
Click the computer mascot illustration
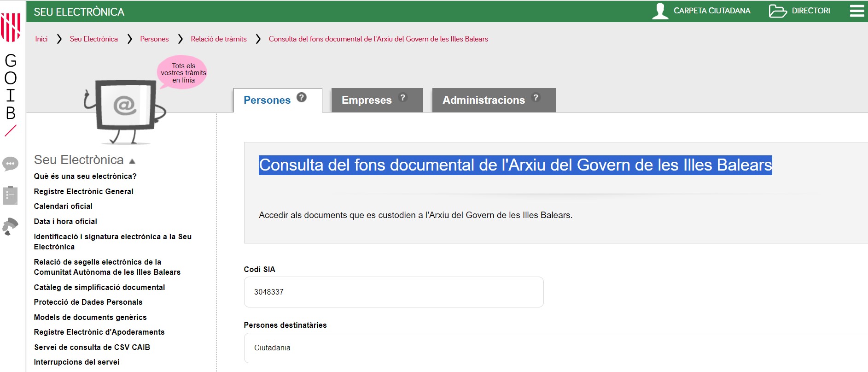click(x=124, y=111)
